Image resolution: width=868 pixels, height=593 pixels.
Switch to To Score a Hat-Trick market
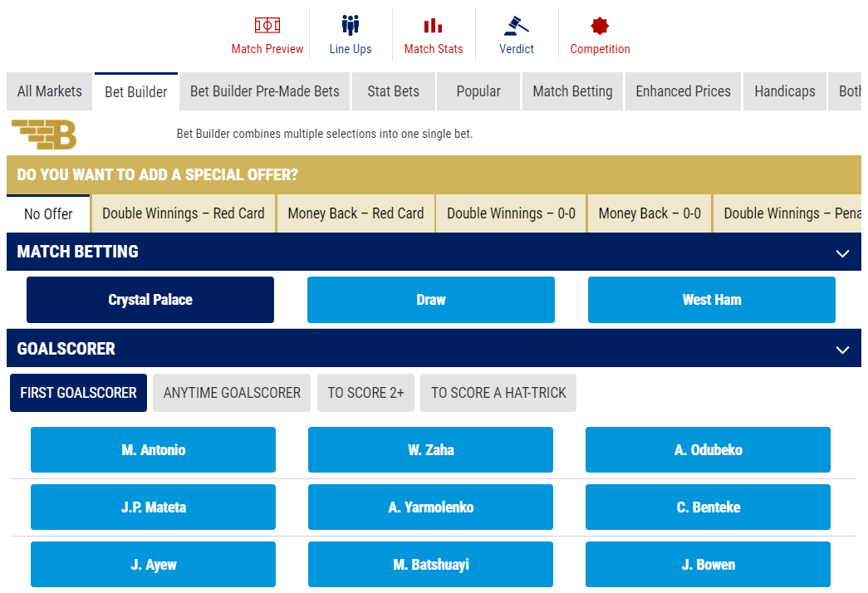point(498,393)
